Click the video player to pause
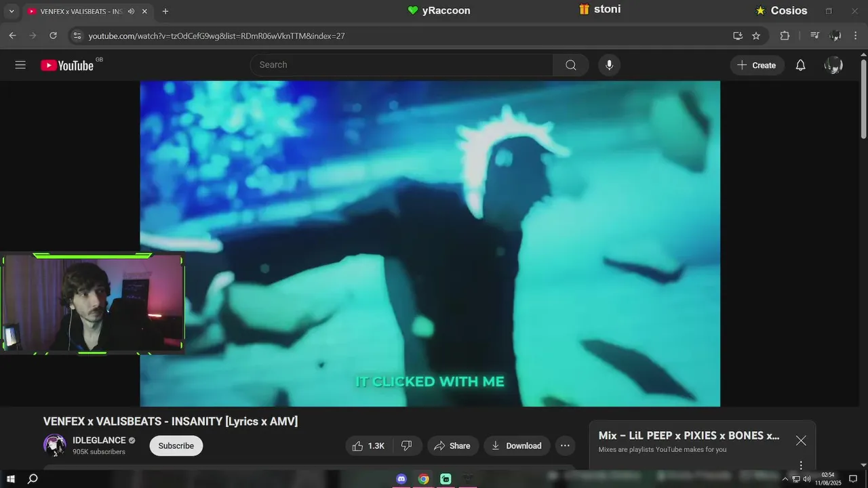 [x=430, y=243]
